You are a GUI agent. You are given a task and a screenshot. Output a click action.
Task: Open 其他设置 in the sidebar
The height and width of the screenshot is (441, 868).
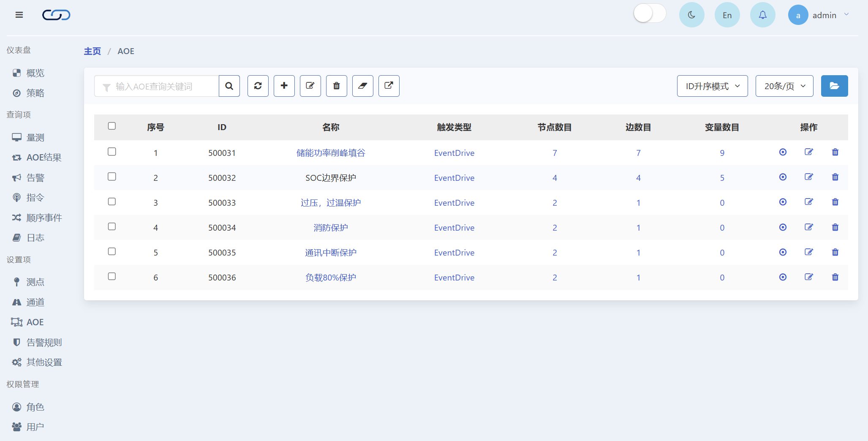pos(37,362)
